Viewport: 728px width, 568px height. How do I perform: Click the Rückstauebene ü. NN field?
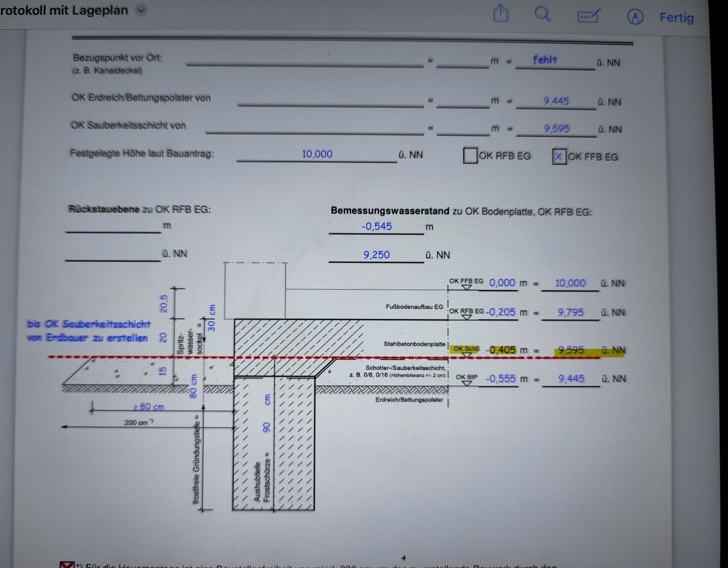113,254
